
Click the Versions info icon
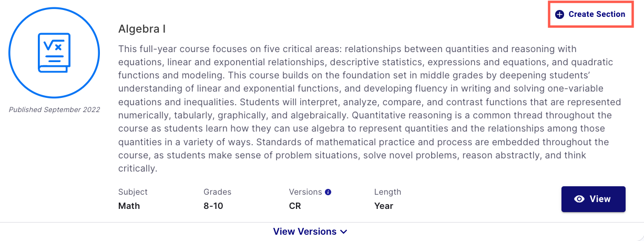[x=328, y=192]
